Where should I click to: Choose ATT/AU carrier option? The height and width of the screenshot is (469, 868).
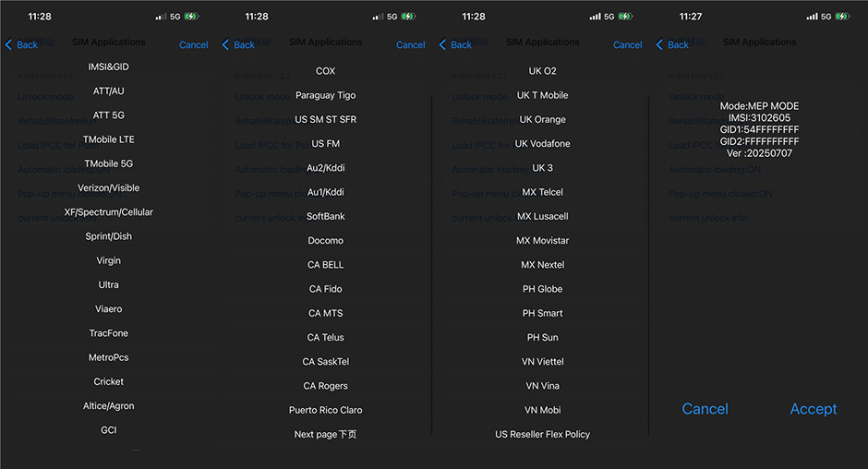pyautogui.click(x=109, y=91)
